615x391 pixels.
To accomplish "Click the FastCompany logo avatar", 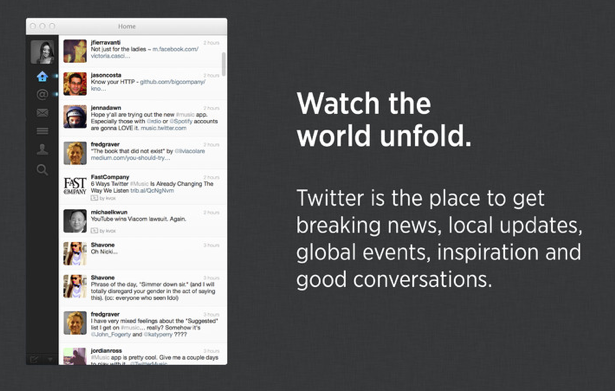I will click(x=75, y=185).
